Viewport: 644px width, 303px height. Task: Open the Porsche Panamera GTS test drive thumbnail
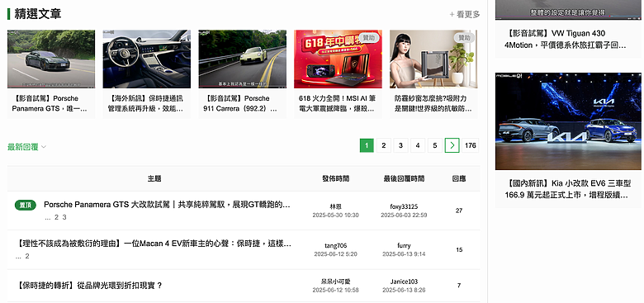(51, 59)
